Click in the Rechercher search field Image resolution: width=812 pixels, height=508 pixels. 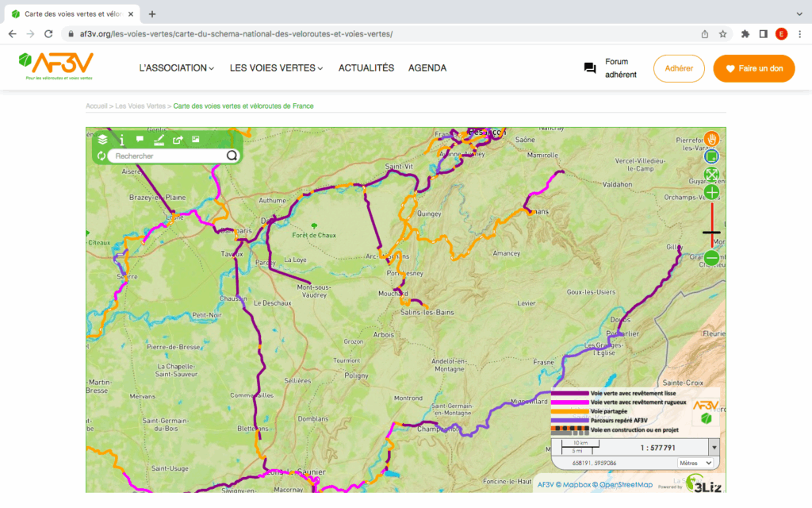coord(168,156)
